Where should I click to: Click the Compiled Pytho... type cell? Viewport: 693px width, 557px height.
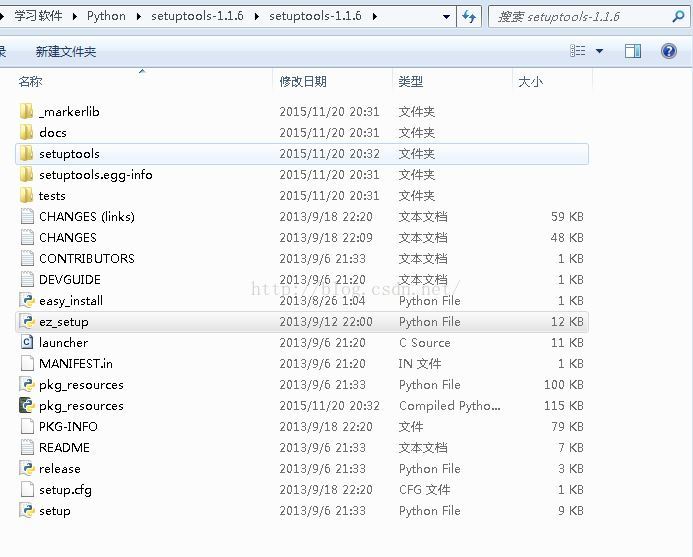coord(449,406)
